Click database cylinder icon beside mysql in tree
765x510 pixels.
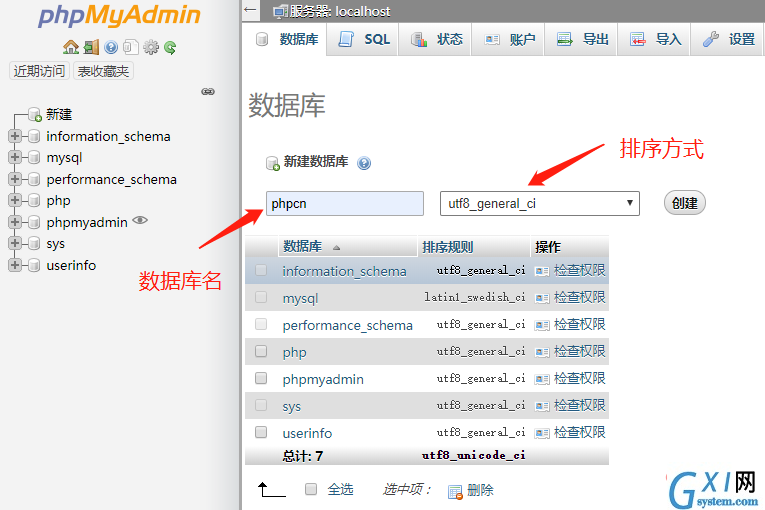click(x=34, y=157)
